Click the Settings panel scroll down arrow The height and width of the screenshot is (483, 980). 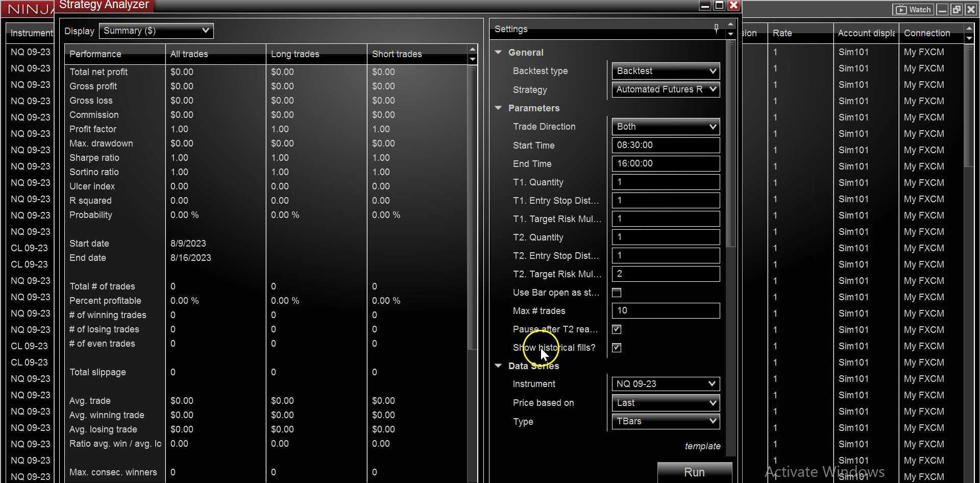click(x=730, y=34)
